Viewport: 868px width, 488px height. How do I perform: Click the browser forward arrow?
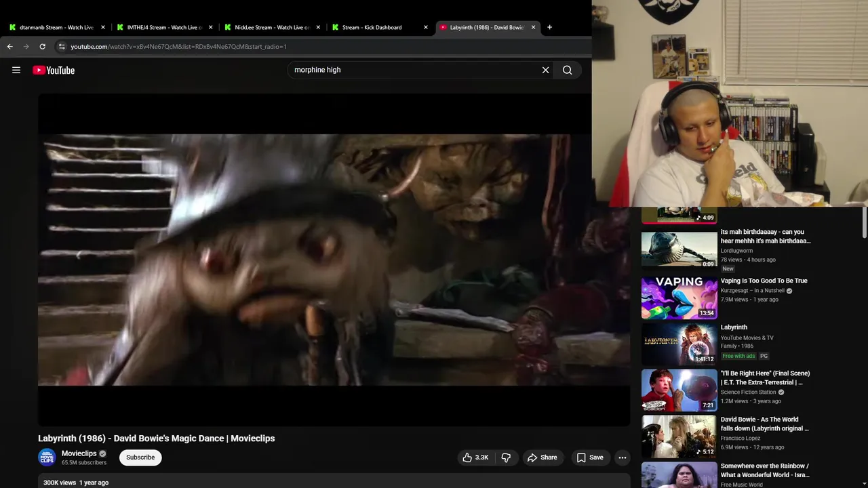(x=26, y=47)
